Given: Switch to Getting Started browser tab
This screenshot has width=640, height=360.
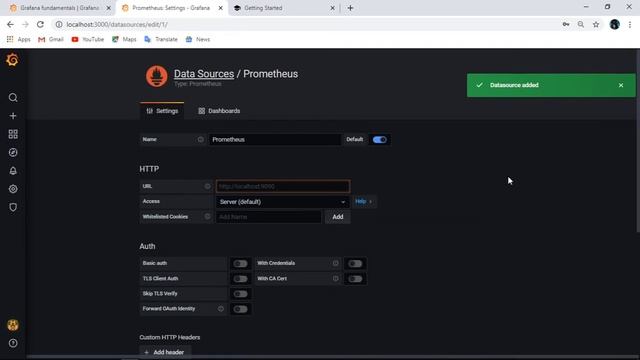Looking at the screenshot, I should [282, 8].
